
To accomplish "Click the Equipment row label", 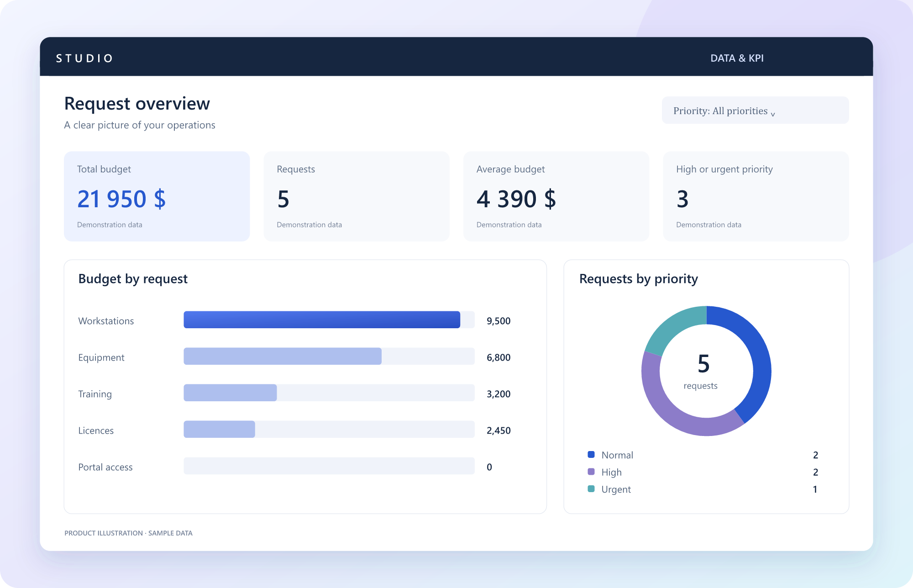I will (x=101, y=357).
